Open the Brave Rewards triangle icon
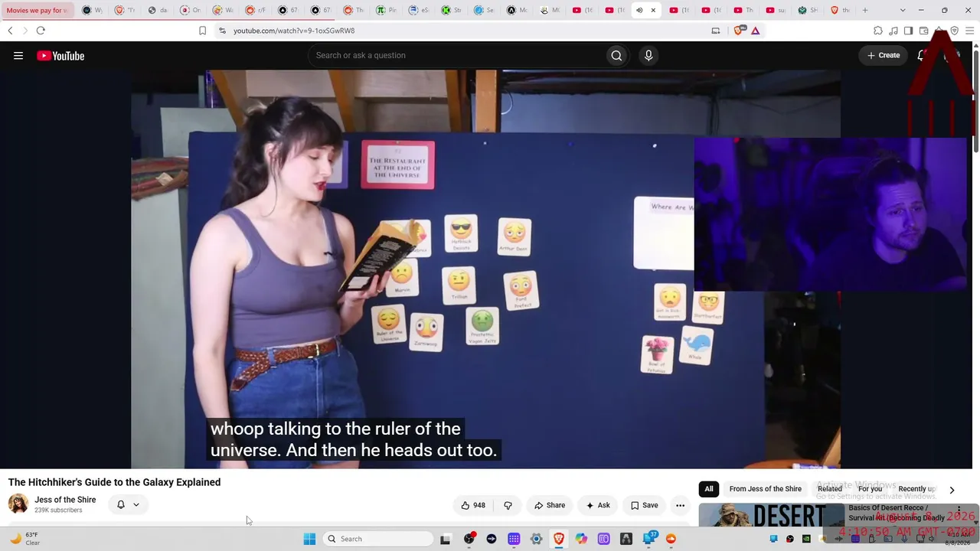Image resolution: width=980 pixels, height=551 pixels. click(755, 31)
